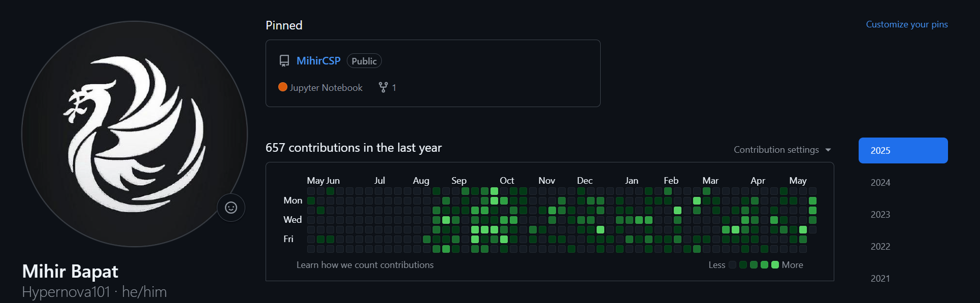Open Learn how we count contributions
Screen dimensions: 980x303
365,265
